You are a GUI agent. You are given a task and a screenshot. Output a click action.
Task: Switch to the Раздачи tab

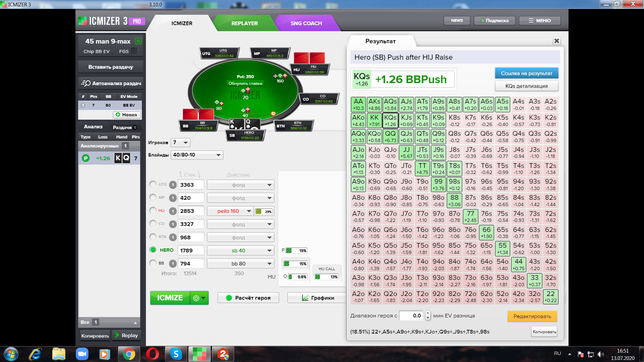[124, 127]
